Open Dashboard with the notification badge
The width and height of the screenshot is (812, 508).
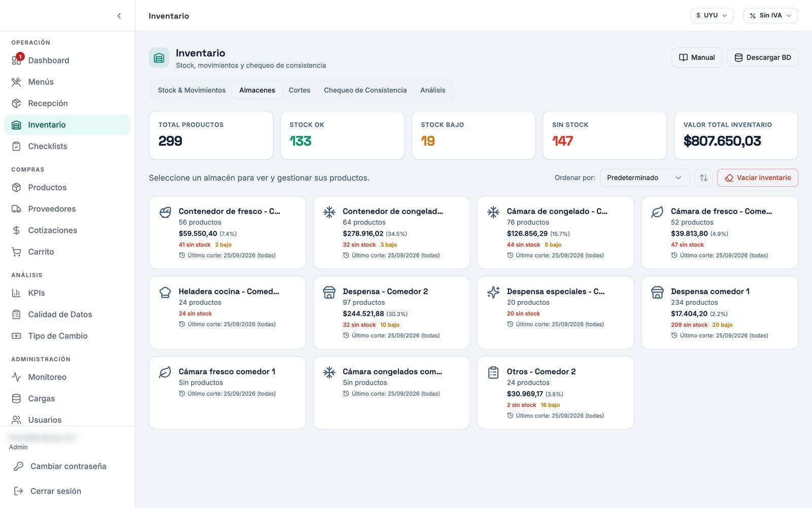coord(67,60)
